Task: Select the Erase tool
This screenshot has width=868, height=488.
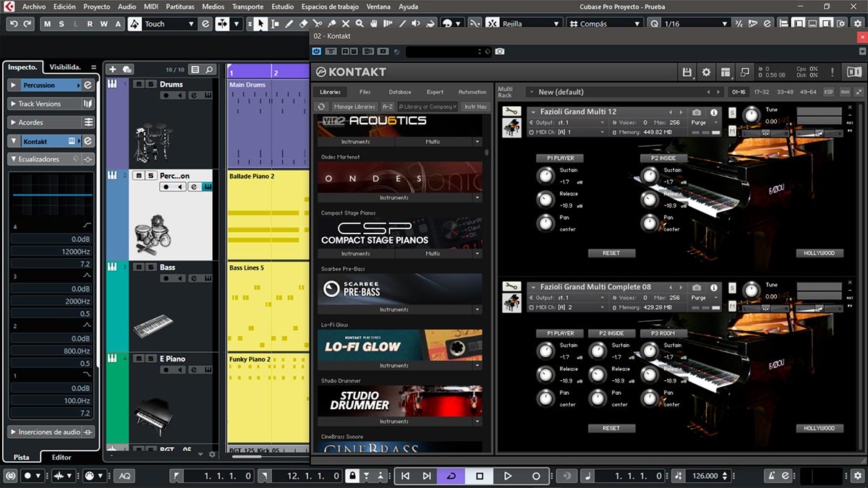Action: pos(303,24)
